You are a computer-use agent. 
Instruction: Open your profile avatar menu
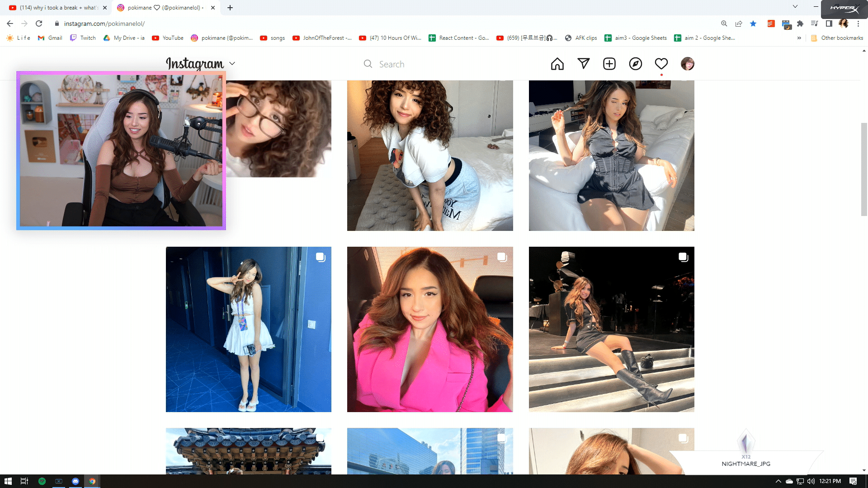[687, 64]
